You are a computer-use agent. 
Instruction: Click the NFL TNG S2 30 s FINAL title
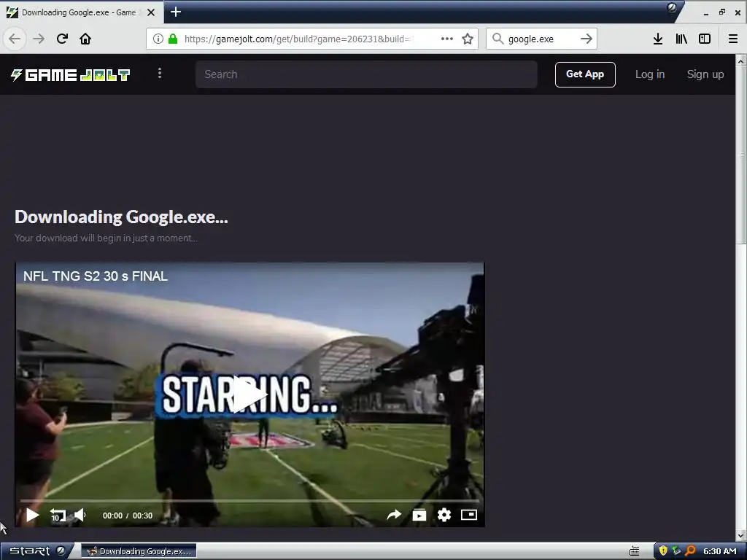click(96, 276)
